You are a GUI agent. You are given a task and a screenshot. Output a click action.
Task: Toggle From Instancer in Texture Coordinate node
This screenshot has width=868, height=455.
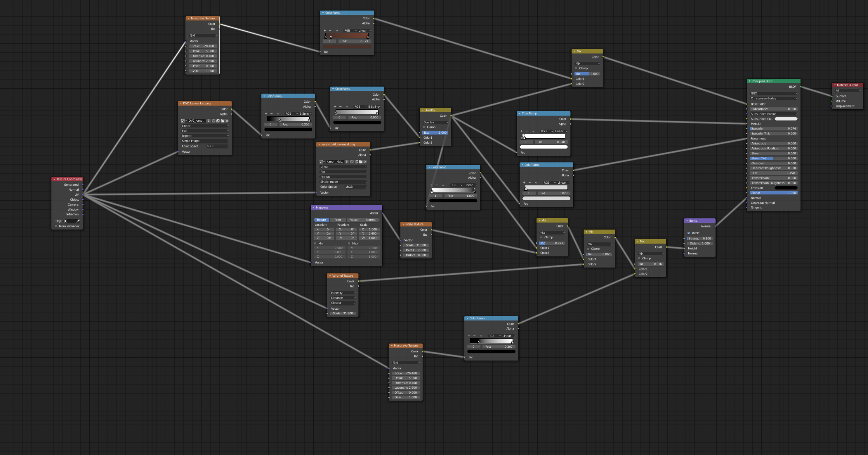click(x=56, y=226)
